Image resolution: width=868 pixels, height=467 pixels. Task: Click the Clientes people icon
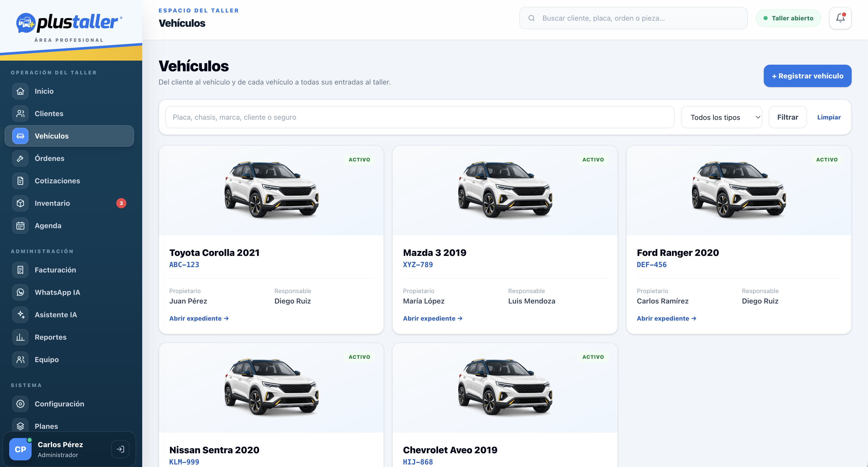(x=20, y=114)
